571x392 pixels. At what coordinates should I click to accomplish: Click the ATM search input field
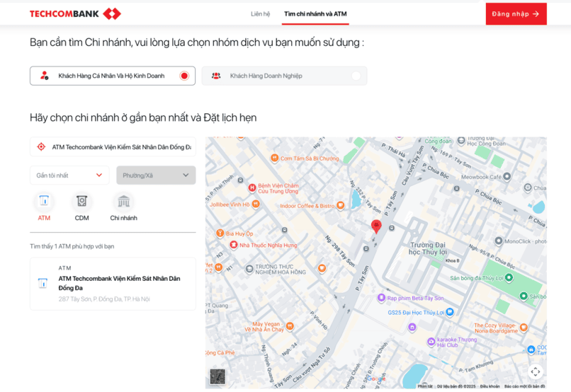(120, 147)
